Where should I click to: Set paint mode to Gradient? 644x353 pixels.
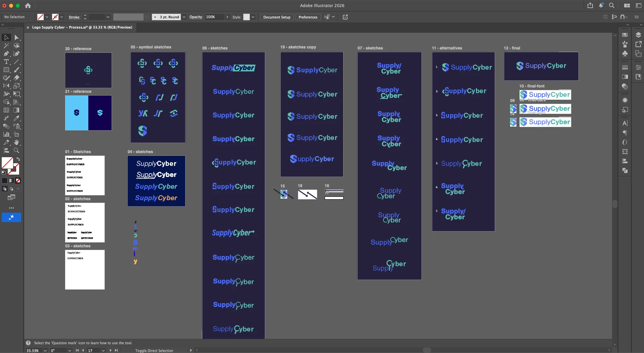pyautogui.click(x=11, y=180)
